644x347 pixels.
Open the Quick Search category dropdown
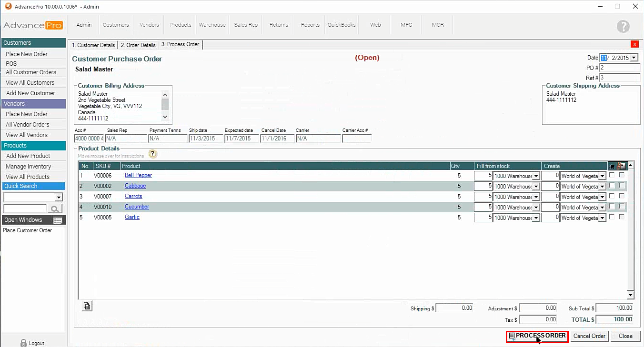pos(59,198)
